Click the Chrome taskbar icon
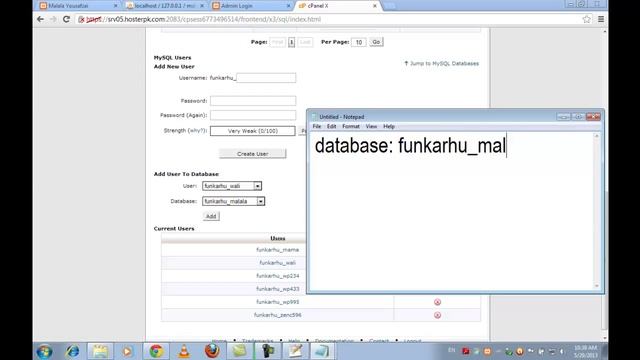640x360 pixels. (x=156, y=351)
